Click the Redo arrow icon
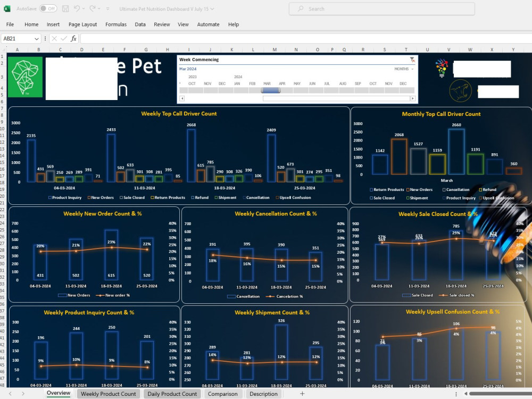 pos(93,9)
